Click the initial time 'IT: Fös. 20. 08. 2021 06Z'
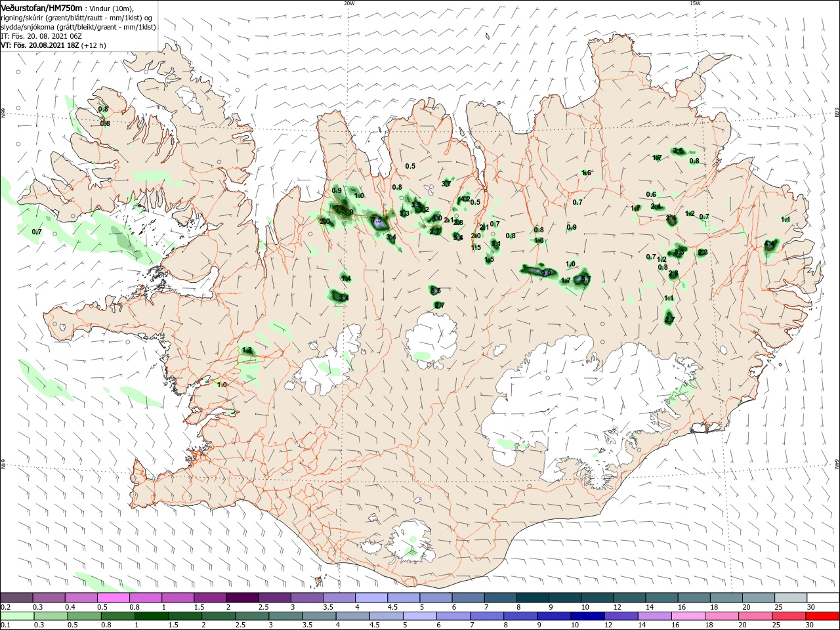The width and height of the screenshot is (840, 630). point(41,36)
